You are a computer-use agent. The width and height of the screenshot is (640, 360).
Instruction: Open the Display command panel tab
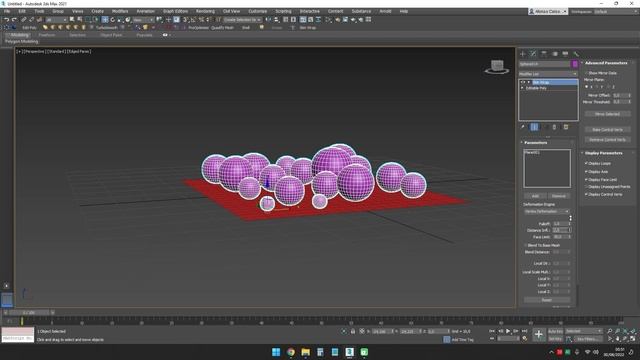pyautogui.click(x=565, y=54)
